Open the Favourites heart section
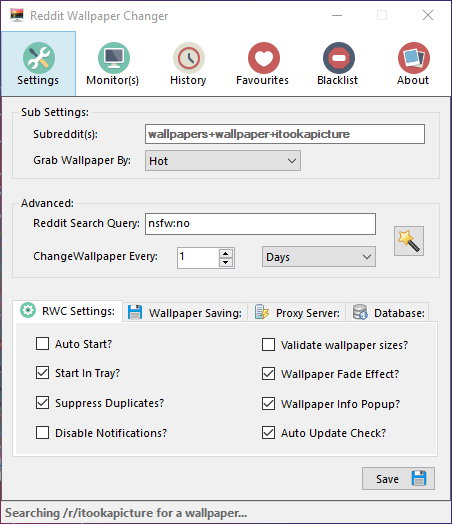 263,64
